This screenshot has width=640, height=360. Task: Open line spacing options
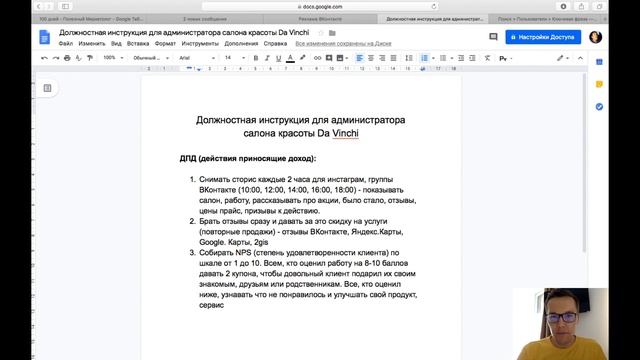[x=409, y=58]
